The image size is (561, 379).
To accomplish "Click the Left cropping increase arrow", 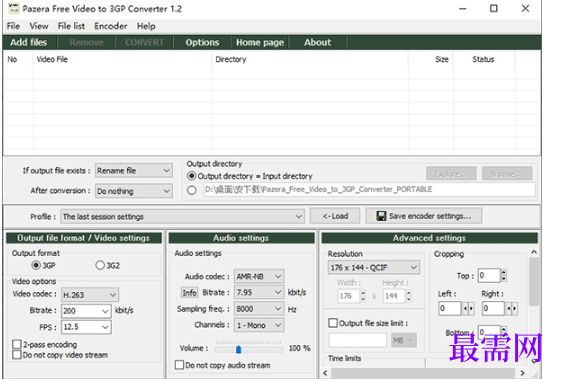I will tap(471, 308).
